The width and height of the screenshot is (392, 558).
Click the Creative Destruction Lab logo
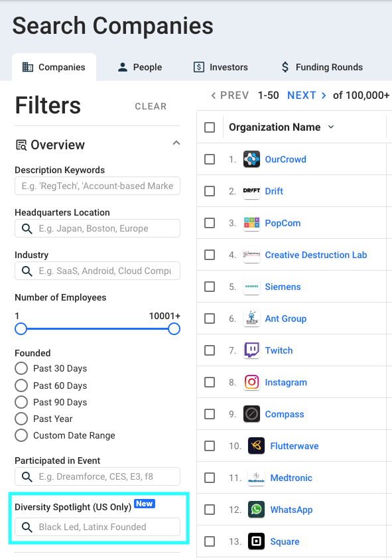click(x=251, y=255)
